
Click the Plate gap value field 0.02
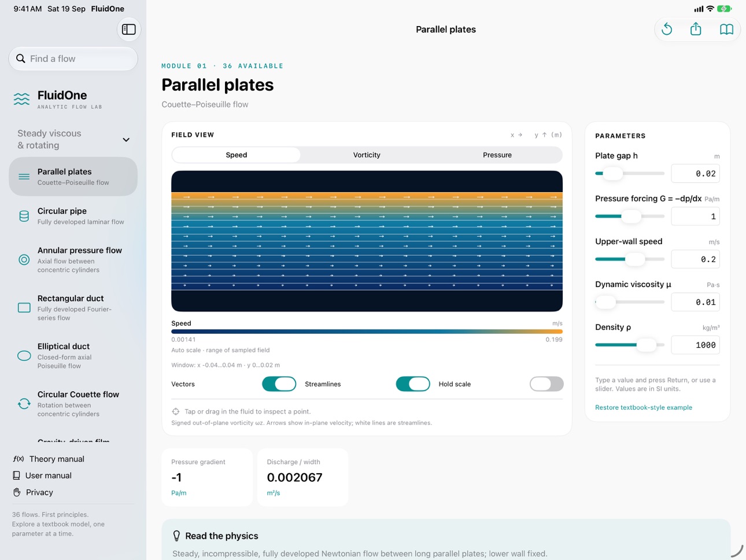click(x=696, y=174)
